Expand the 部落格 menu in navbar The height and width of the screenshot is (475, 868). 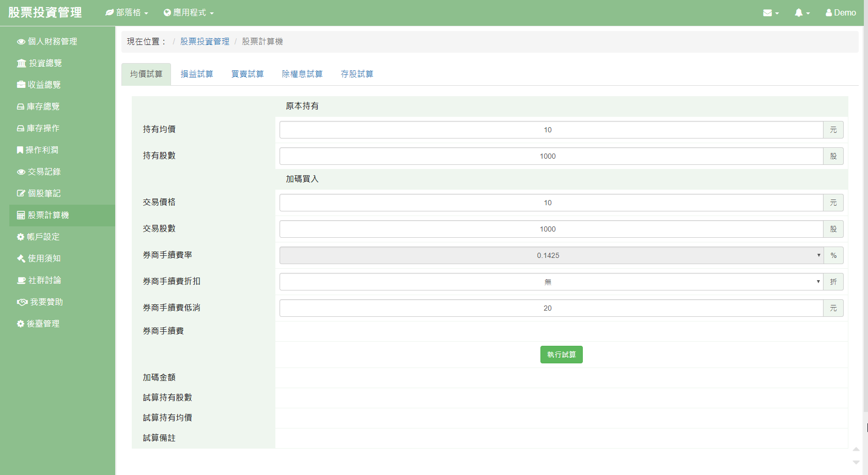127,13
